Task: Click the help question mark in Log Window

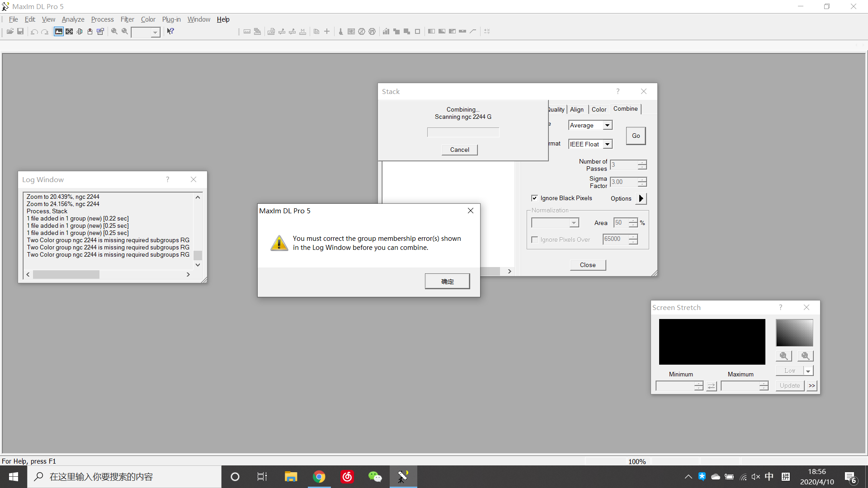Action: pyautogui.click(x=168, y=179)
